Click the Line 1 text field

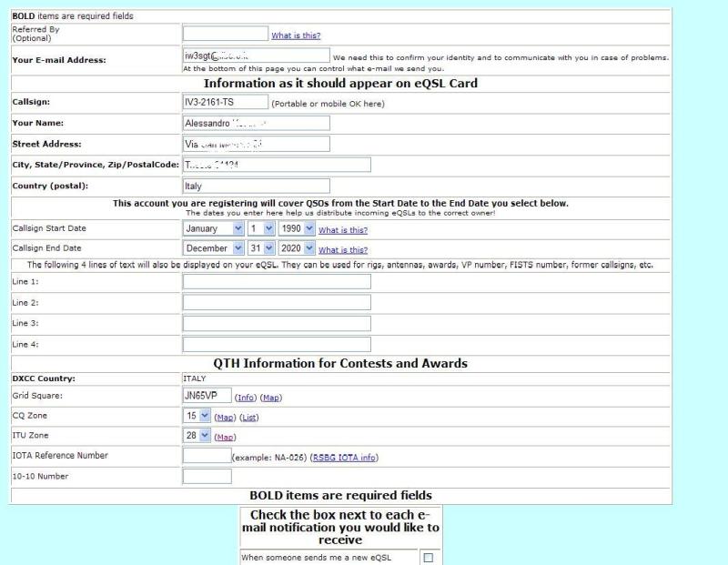[277, 282]
